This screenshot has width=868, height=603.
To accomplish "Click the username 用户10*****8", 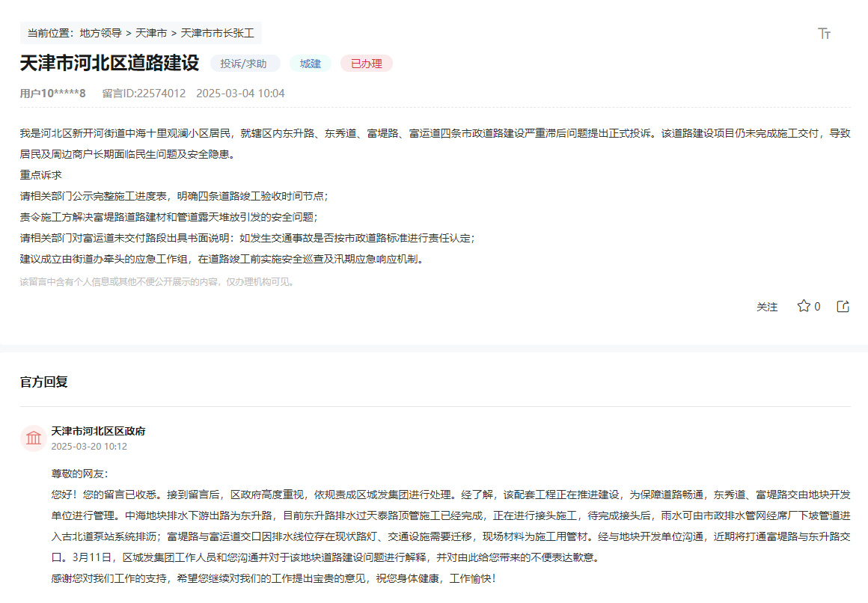I will coord(52,94).
